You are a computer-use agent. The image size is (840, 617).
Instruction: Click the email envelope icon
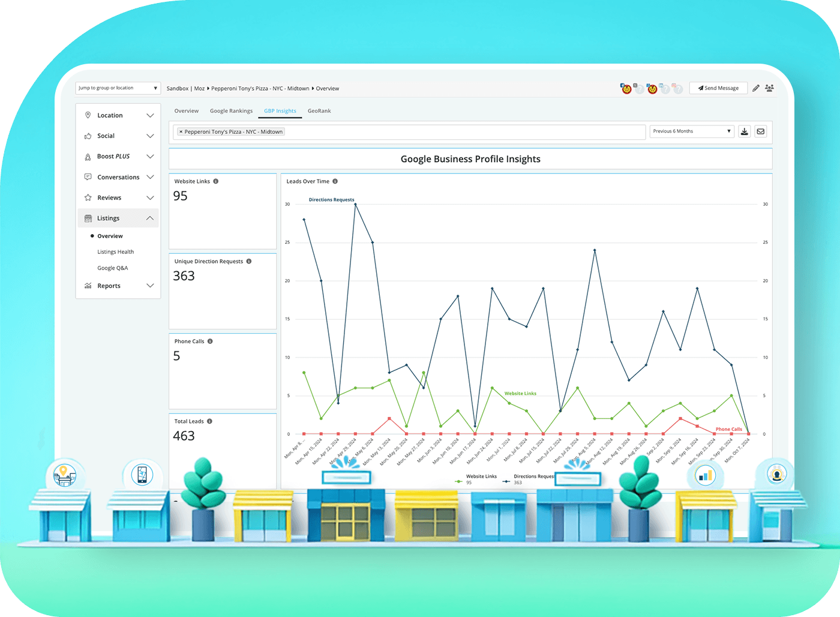760,131
